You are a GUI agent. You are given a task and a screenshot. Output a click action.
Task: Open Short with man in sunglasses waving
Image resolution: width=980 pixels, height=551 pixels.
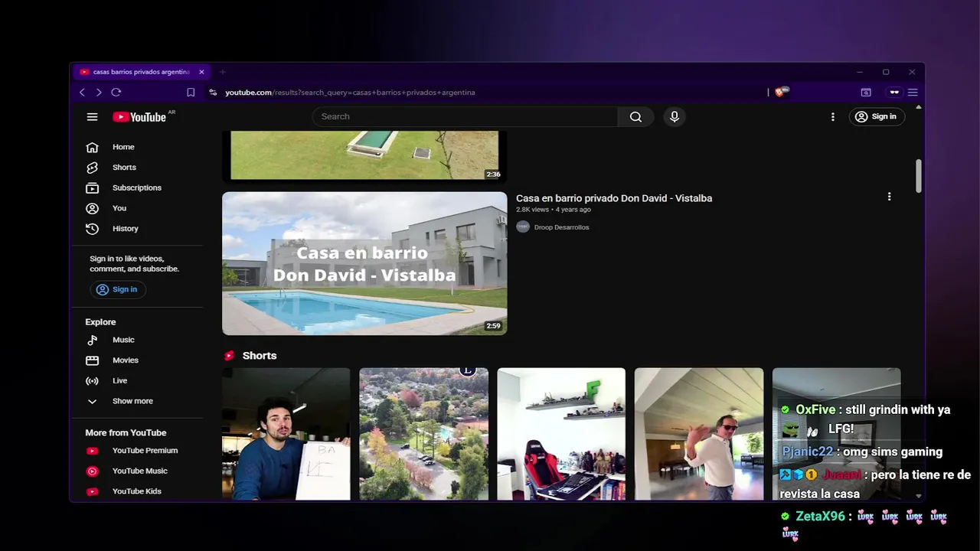699,434
